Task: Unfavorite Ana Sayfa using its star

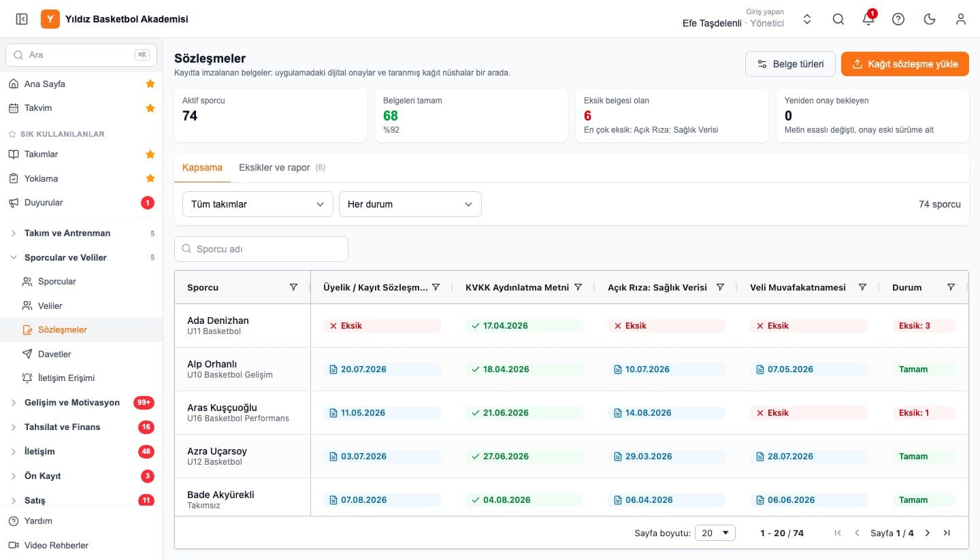Action: 150,84
